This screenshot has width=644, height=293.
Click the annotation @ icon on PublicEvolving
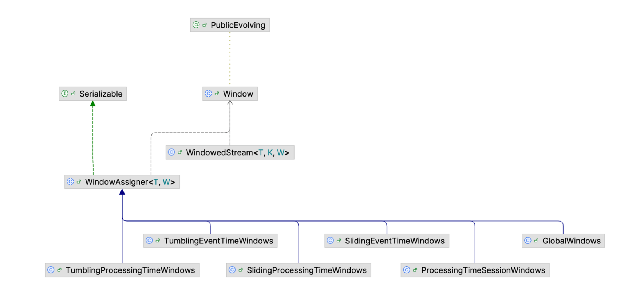[196, 25]
